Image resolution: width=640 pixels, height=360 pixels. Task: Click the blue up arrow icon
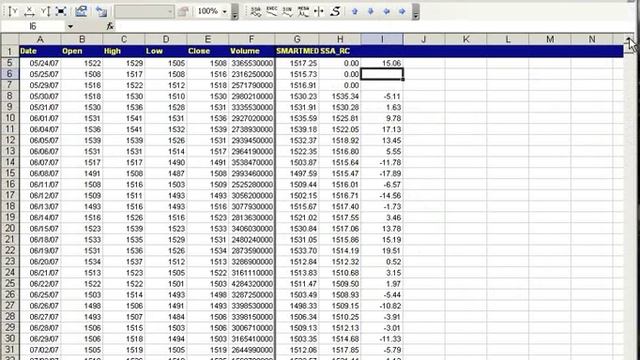point(355,11)
